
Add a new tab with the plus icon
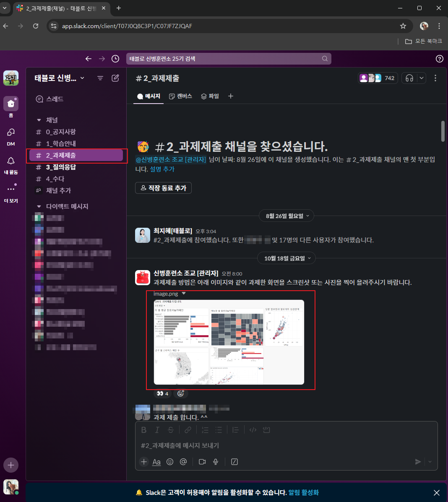pyautogui.click(x=231, y=96)
